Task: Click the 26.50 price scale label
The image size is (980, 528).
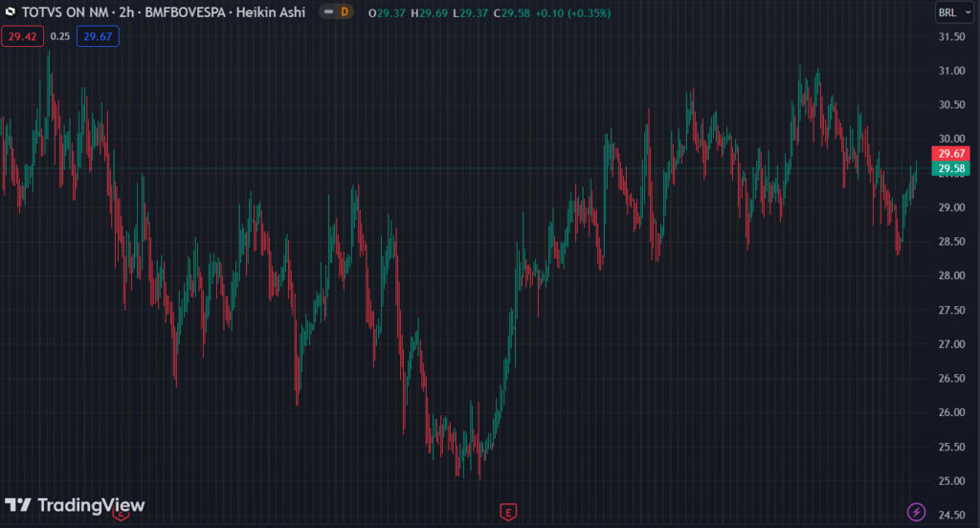Action: tap(952, 379)
